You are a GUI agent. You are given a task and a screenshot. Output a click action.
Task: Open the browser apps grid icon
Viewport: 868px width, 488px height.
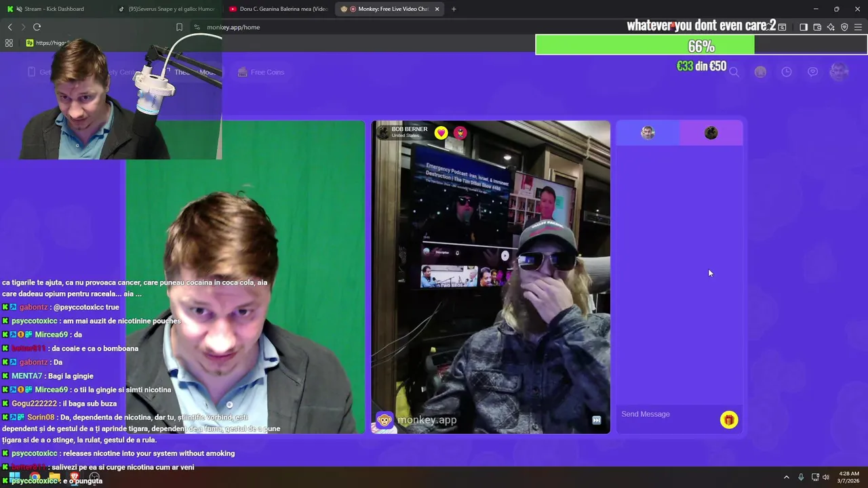(x=9, y=43)
